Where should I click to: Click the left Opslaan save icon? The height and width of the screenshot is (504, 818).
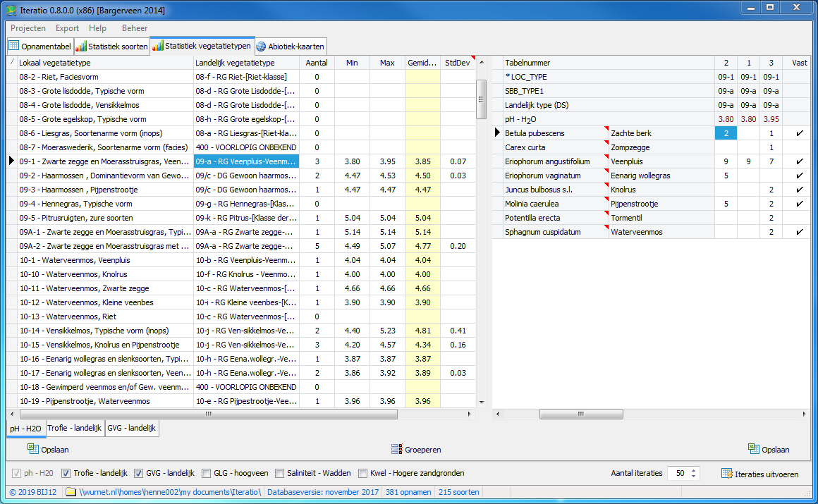(33, 449)
